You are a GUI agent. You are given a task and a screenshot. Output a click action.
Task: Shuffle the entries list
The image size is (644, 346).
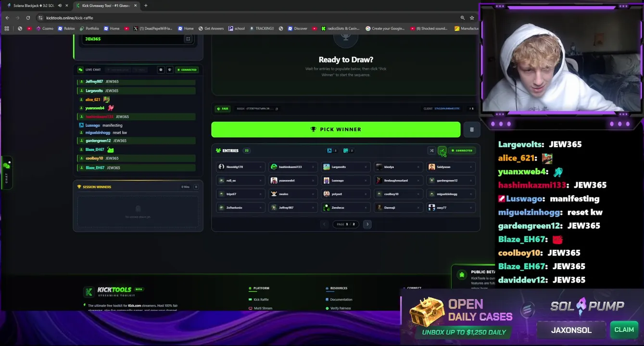click(431, 150)
